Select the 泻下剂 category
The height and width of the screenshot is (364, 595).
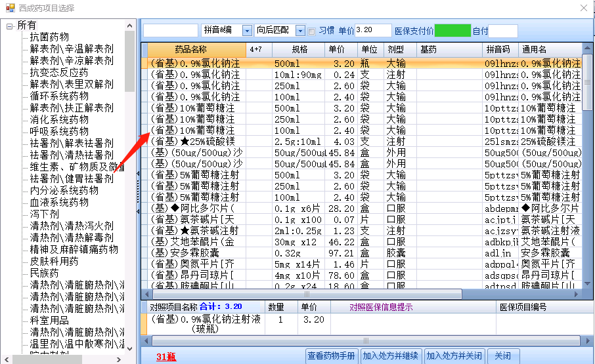point(45,214)
